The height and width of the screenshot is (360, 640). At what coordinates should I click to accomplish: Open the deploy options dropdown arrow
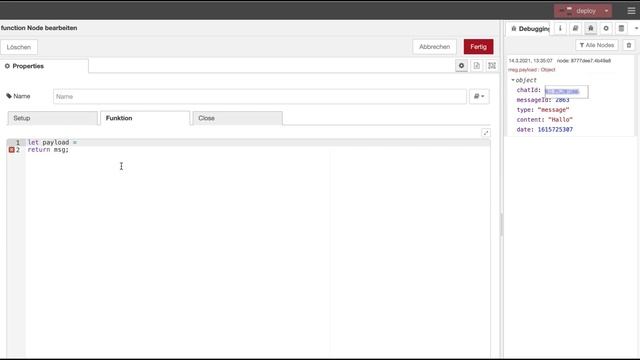click(607, 11)
